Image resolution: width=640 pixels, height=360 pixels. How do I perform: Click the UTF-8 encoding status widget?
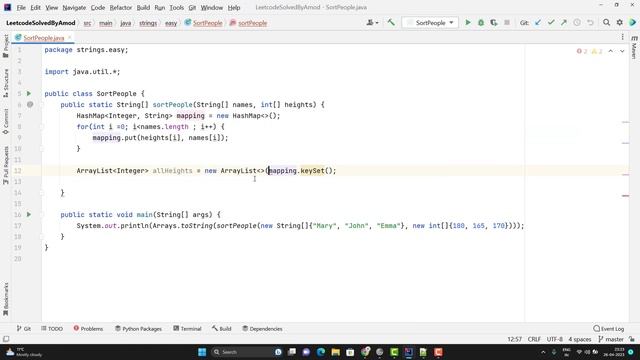pyautogui.click(x=554, y=339)
